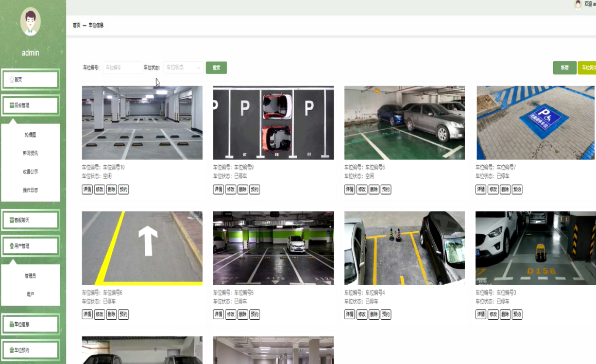
Task: Click 预约 for 车位编号7
Action: [517, 189]
